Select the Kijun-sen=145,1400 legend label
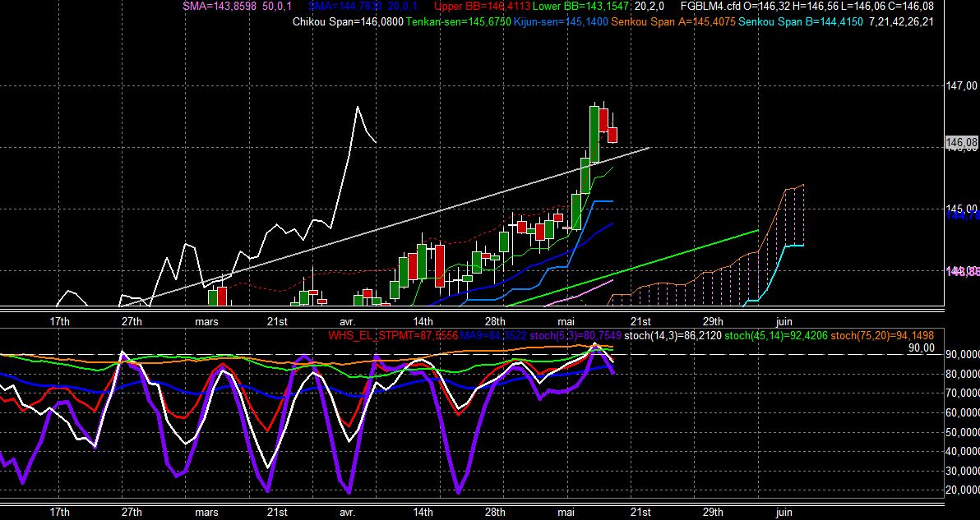The width and height of the screenshot is (980, 520). pyautogui.click(x=562, y=22)
